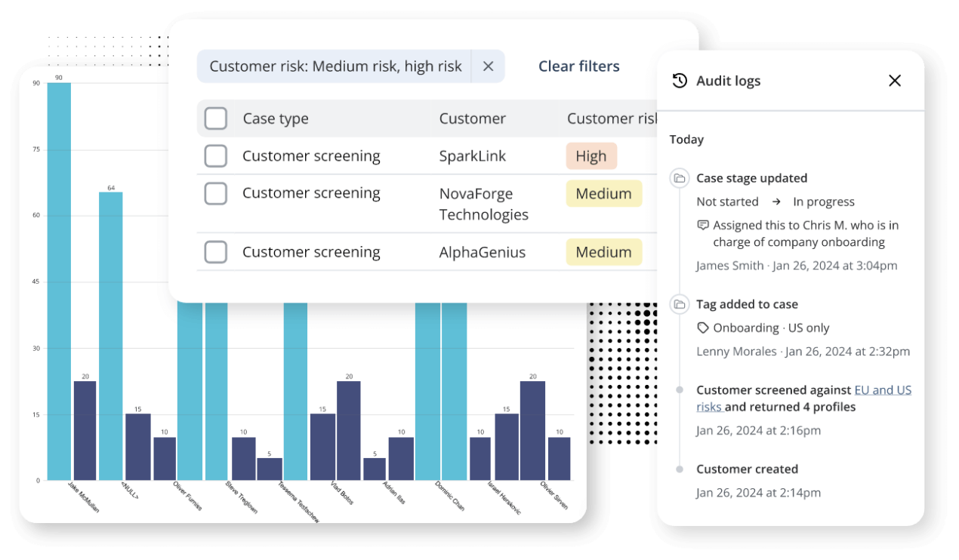Click the Audit logs history icon
Image resolution: width=959 pixels, height=560 pixels.
(680, 81)
